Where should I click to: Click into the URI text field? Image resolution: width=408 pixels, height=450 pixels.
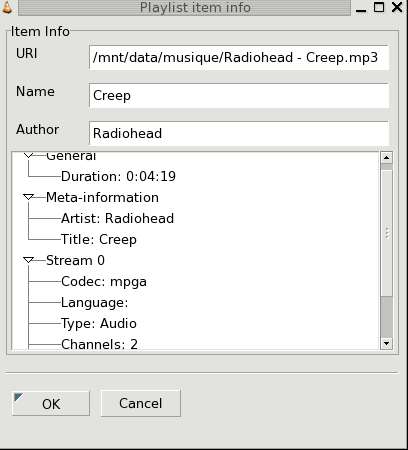239,58
